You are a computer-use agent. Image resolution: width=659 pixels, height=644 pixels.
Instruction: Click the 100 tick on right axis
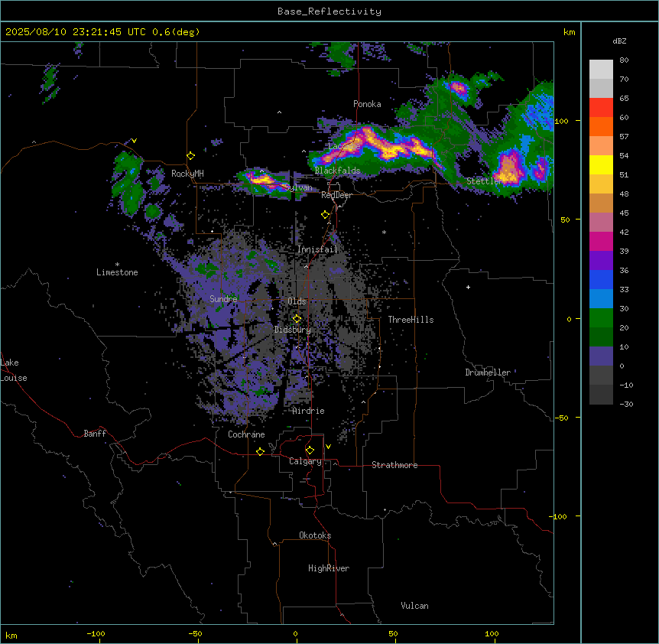561,121
